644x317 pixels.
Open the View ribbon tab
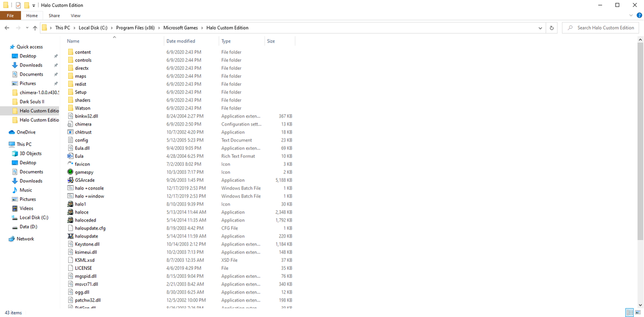click(x=76, y=16)
